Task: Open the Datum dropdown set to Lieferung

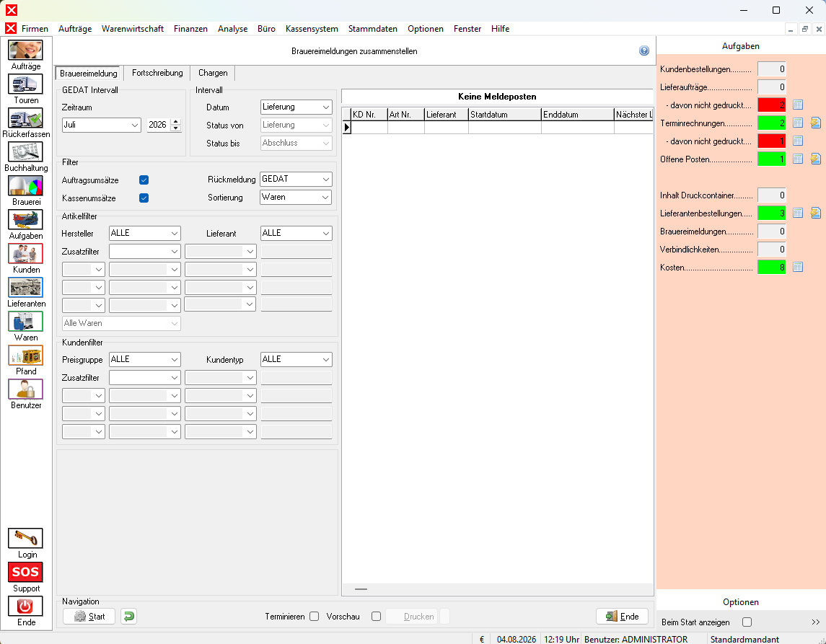Action: pyautogui.click(x=296, y=107)
